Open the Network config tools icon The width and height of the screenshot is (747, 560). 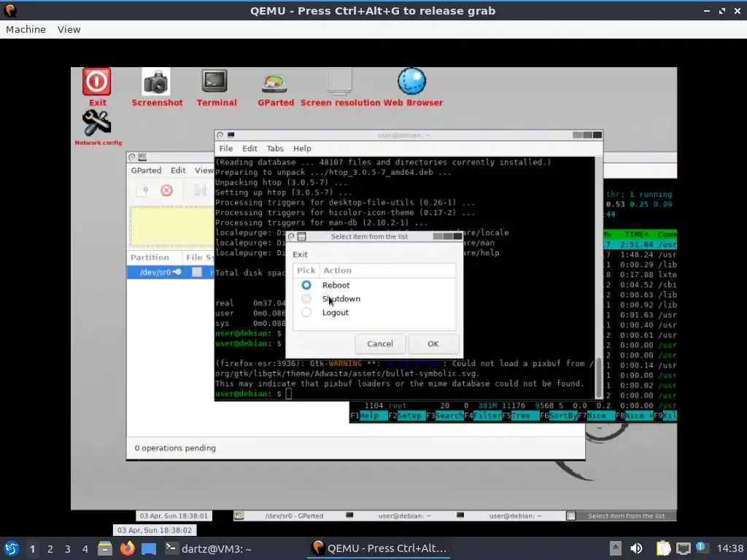pyautogui.click(x=97, y=122)
